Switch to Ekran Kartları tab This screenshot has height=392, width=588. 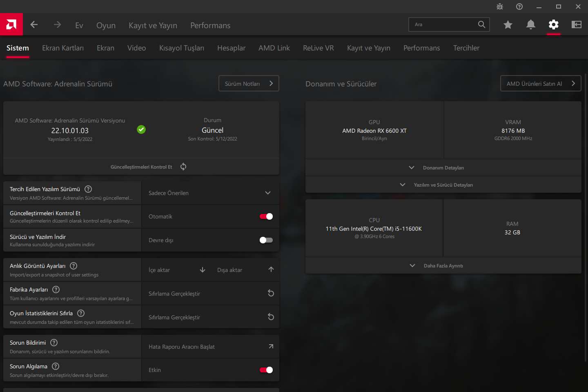pos(63,48)
